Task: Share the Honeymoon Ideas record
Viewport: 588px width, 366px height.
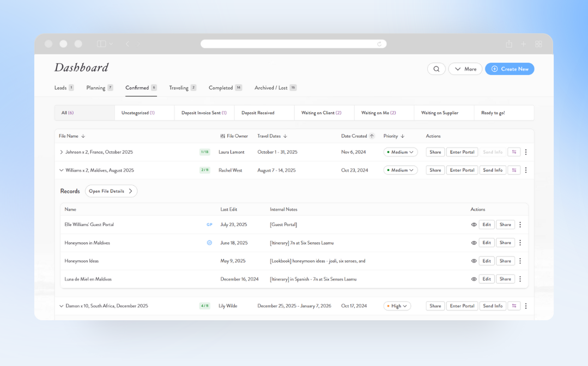Action: (505, 261)
